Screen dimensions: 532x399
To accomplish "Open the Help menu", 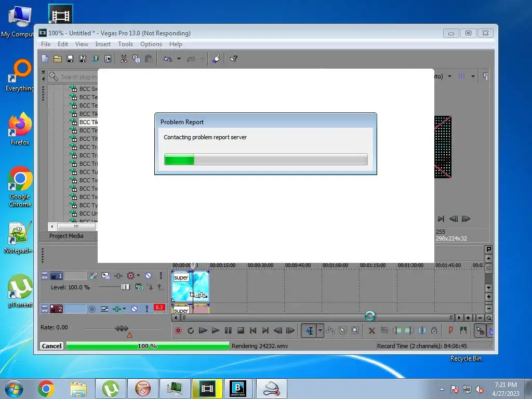I will coord(176,44).
